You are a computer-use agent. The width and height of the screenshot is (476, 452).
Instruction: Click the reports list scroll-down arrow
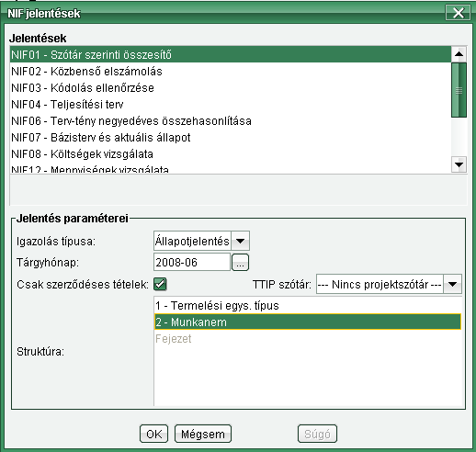click(x=459, y=164)
